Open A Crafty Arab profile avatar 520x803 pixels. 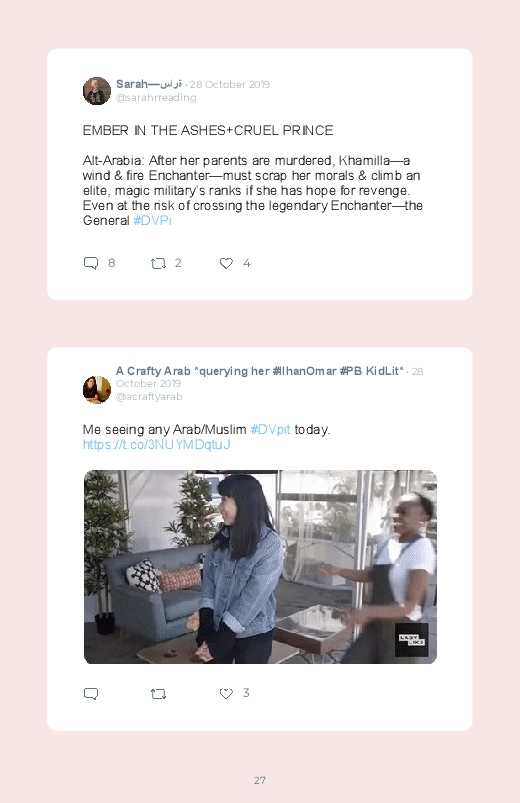click(x=97, y=390)
